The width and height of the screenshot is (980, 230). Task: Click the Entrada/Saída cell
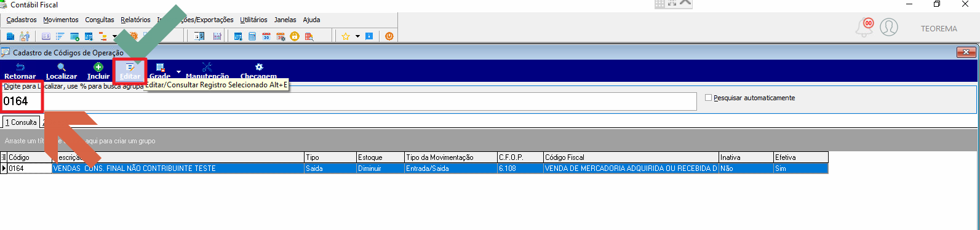point(450,169)
